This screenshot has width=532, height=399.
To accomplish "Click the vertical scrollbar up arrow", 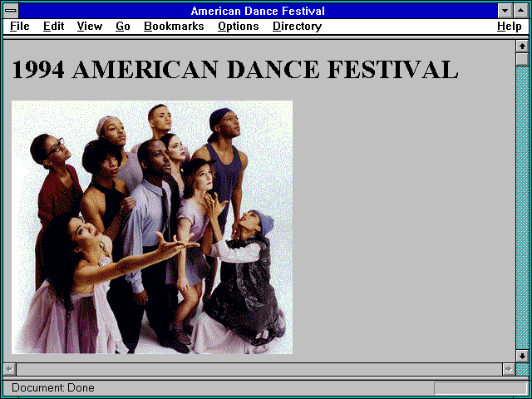I will pos(522,47).
